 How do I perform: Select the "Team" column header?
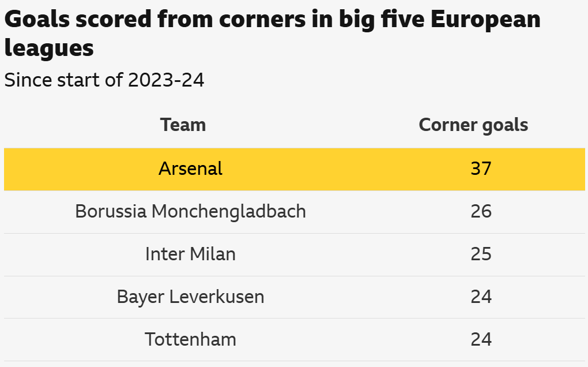pos(183,125)
